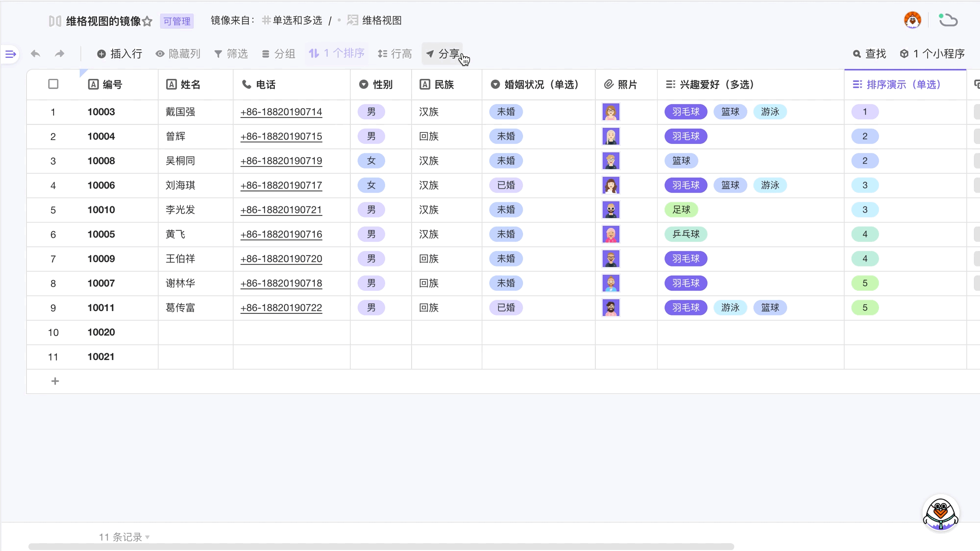Open the 1 个排序 sort settings

point(337,53)
